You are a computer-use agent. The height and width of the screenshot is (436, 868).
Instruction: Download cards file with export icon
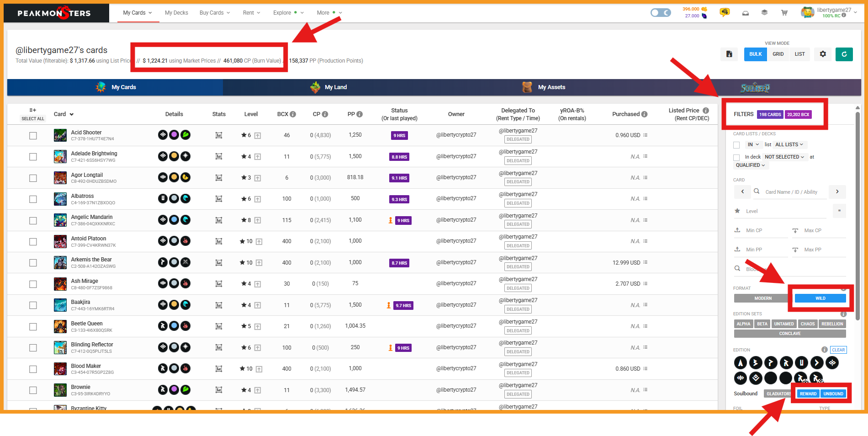click(729, 54)
